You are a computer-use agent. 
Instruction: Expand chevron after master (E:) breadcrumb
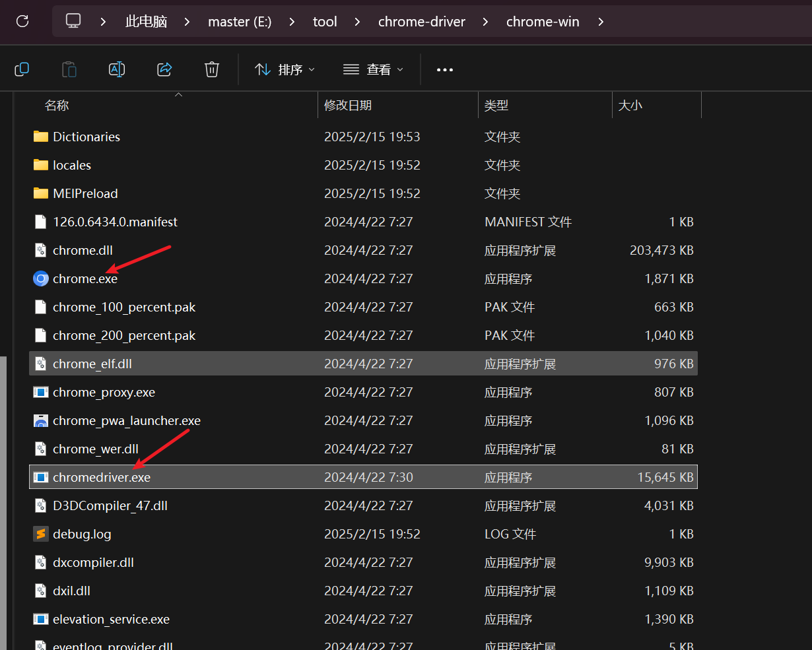tap(292, 22)
